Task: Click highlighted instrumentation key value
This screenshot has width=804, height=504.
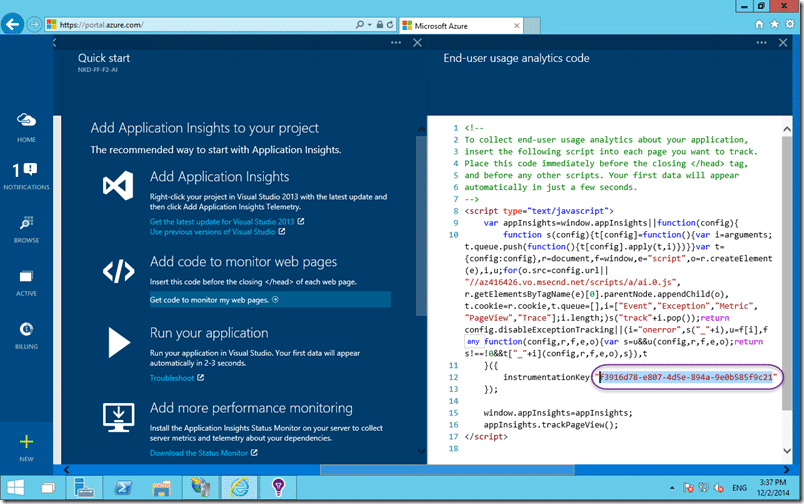Action: click(686, 377)
